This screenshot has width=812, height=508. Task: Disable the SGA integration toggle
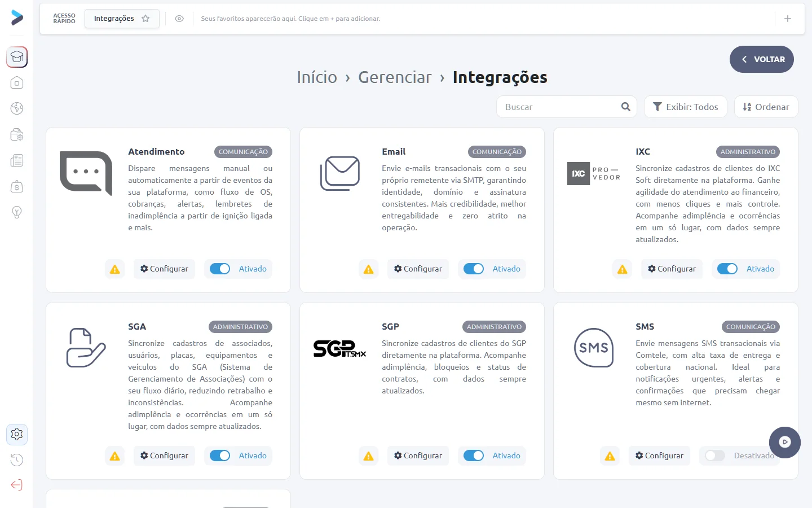(220, 456)
